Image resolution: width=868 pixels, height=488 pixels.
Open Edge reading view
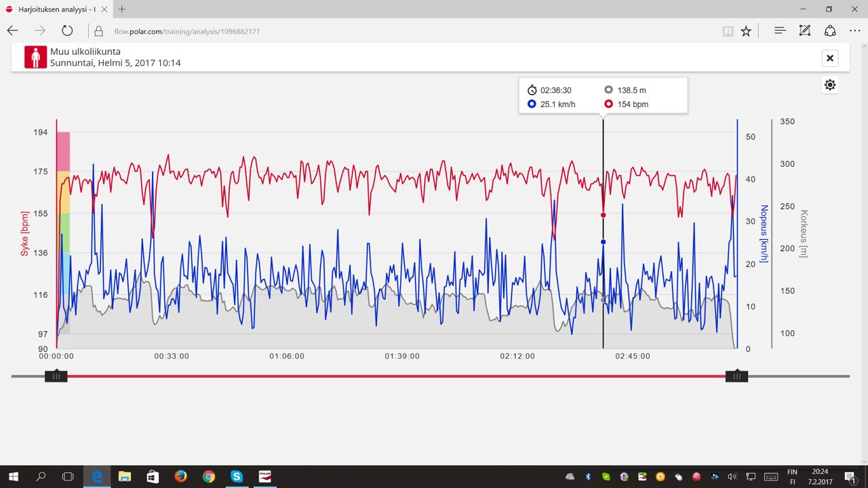point(728,31)
